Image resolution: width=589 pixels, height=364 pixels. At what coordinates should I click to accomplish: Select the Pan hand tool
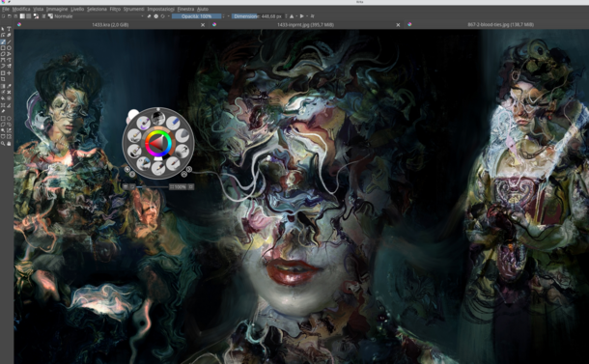9,143
